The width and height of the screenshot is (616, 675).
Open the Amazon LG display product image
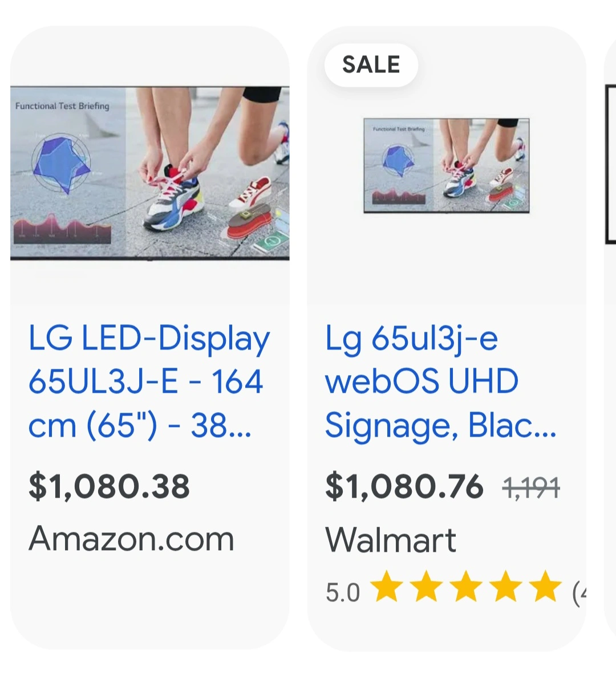coord(149,173)
